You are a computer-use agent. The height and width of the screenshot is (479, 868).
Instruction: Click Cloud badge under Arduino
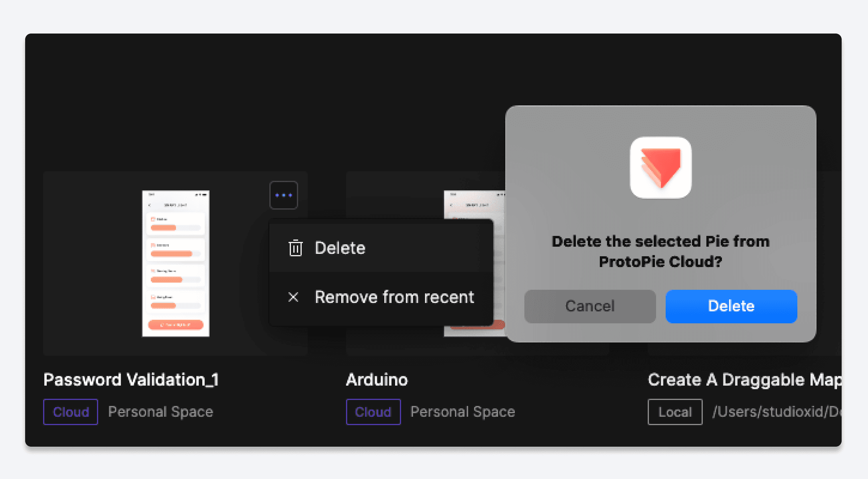(x=373, y=412)
